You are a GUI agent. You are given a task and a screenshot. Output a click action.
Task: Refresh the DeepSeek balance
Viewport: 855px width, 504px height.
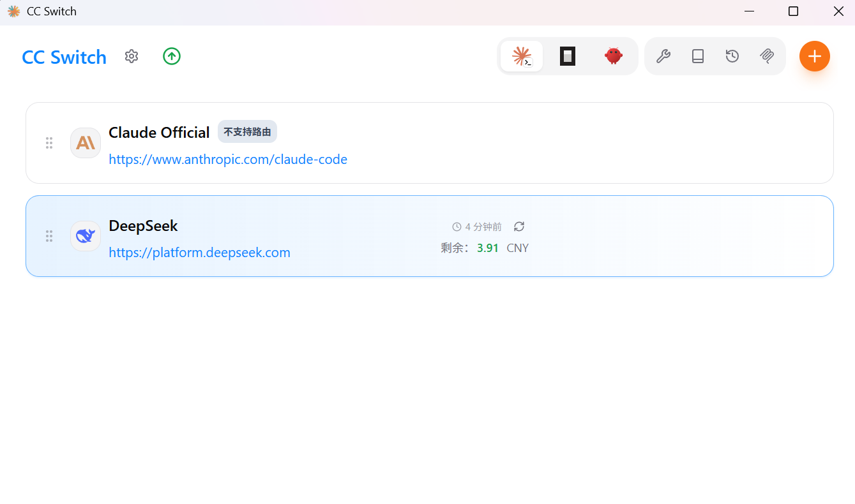[519, 226]
